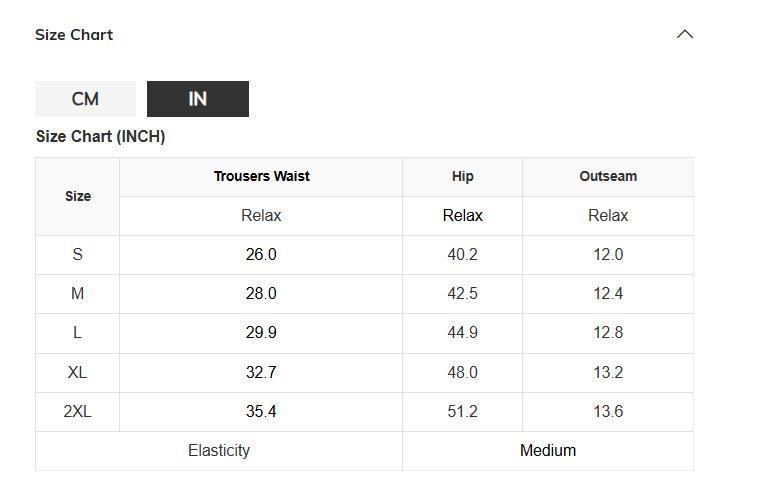This screenshot has height=495, width=774.
Task: Click the Trousers Waist column header
Action: point(261,176)
